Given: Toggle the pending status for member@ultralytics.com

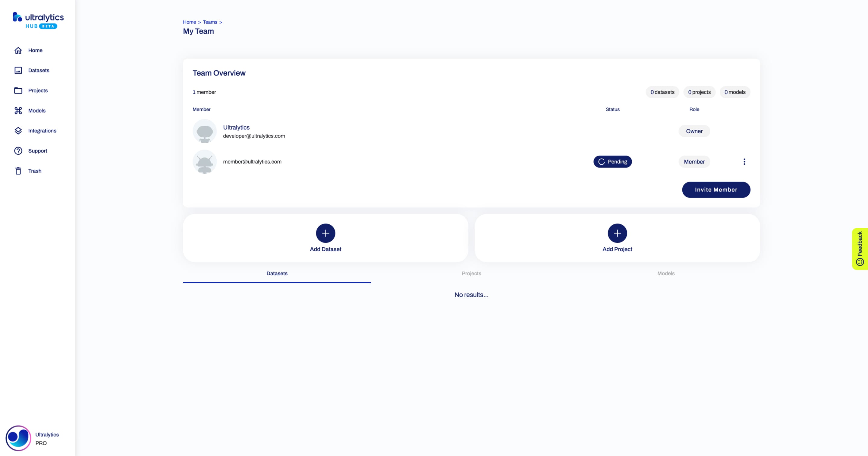Looking at the screenshot, I should [x=612, y=161].
